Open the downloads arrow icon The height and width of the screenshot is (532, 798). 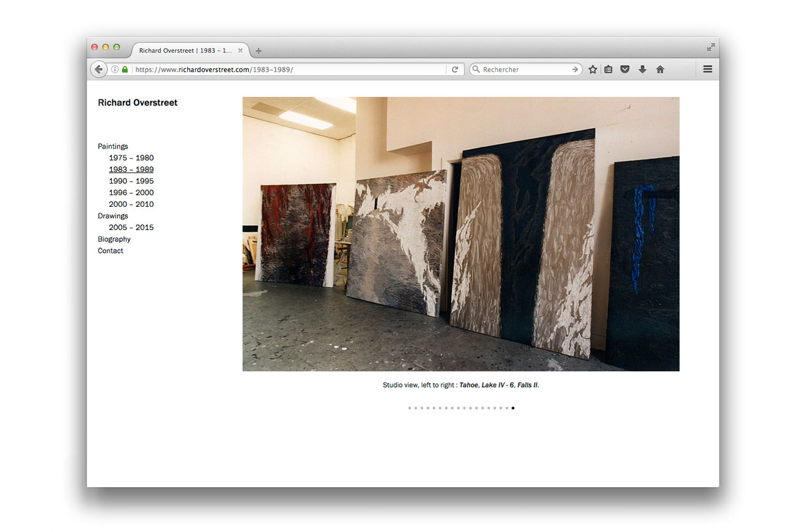click(x=642, y=69)
